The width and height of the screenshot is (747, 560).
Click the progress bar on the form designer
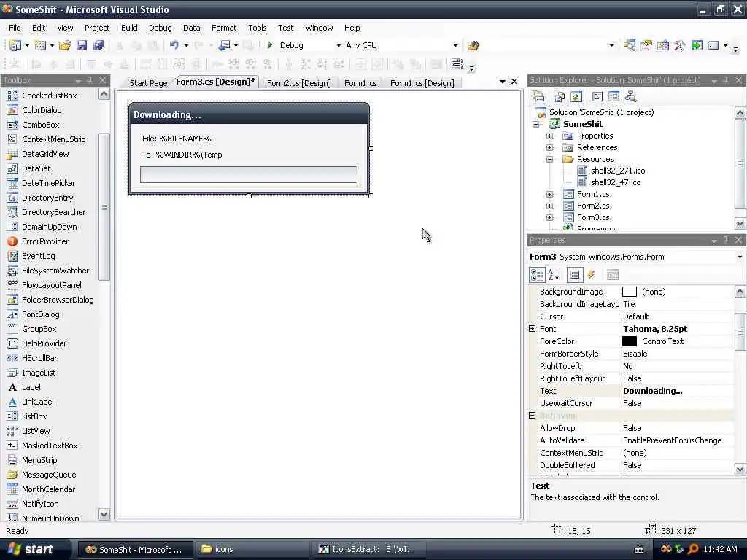[248, 174]
